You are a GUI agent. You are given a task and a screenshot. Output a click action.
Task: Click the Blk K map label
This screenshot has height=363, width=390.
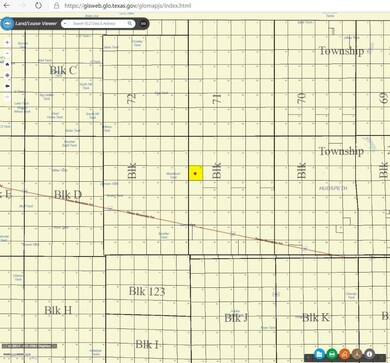point(316,317)
